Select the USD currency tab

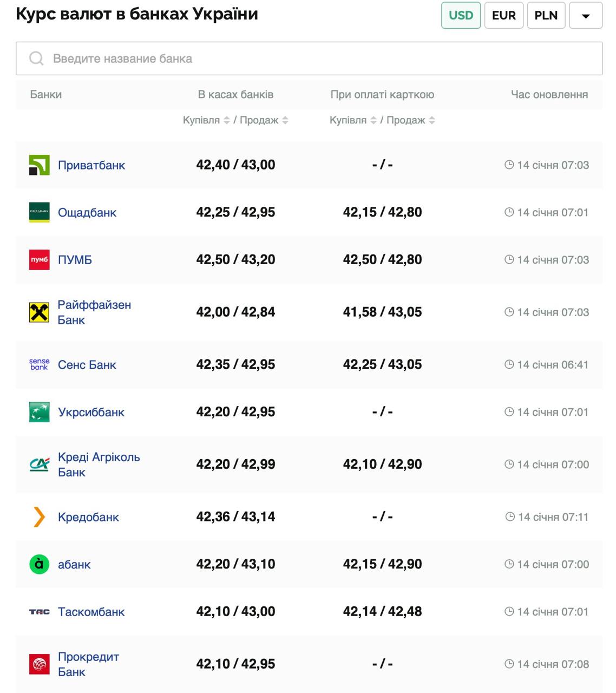coord(461,15)
